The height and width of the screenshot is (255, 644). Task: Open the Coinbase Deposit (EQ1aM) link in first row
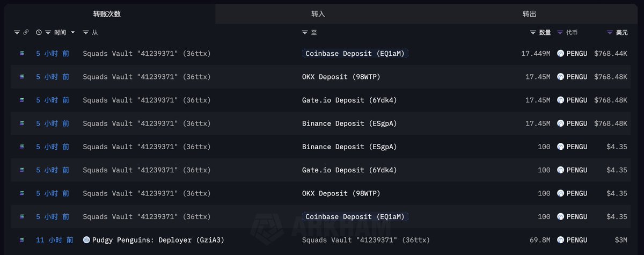355,53
